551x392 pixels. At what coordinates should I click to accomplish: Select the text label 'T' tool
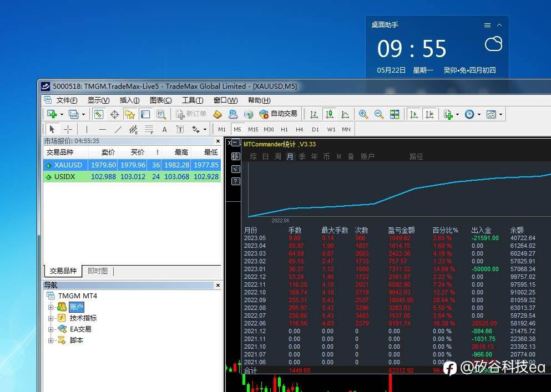180,129
